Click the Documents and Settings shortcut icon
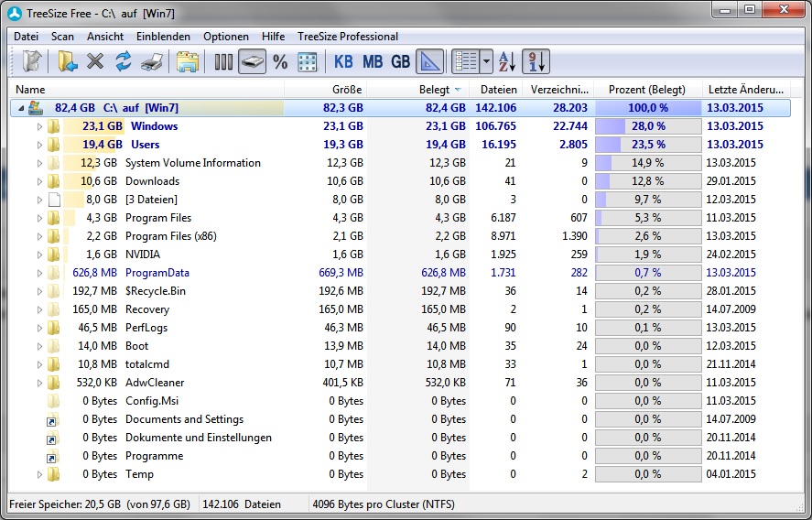This screenshot has height=520, width=812. click(53, 419)
